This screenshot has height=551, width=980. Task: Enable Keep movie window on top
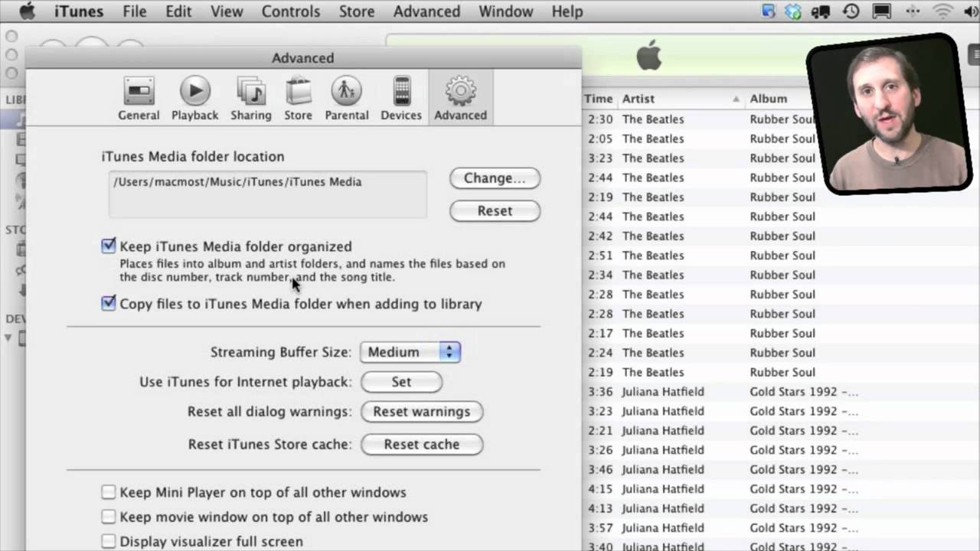point(108,517)
